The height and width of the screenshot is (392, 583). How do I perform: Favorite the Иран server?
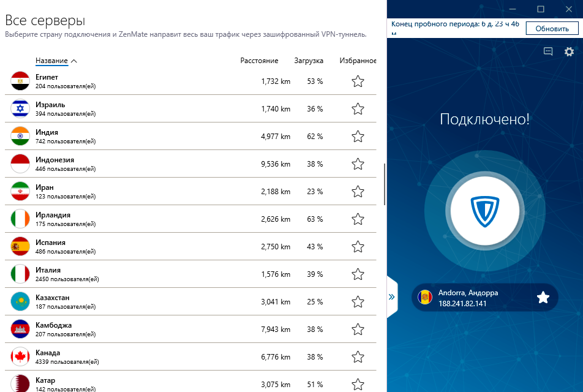point(358,191)
